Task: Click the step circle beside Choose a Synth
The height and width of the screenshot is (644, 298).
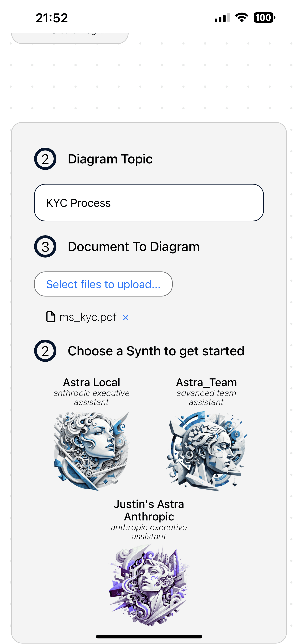Action: click(x=45, y=351)
